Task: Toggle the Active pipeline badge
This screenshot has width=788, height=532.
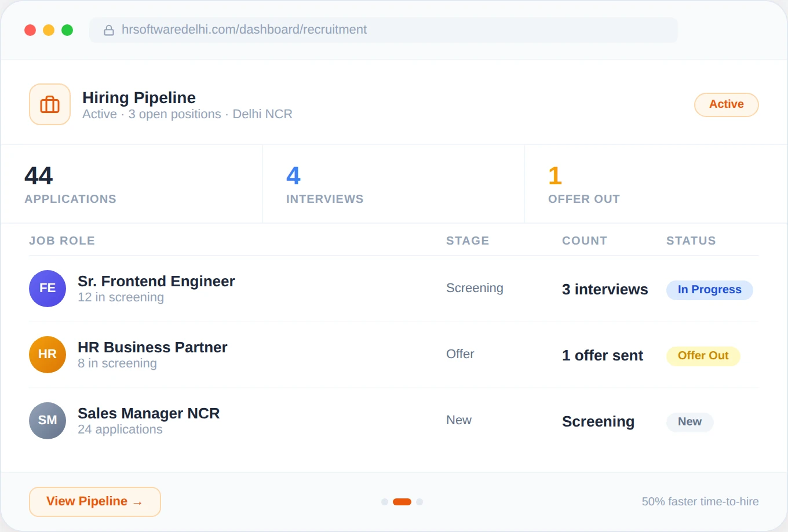Action: coord(726,104)
